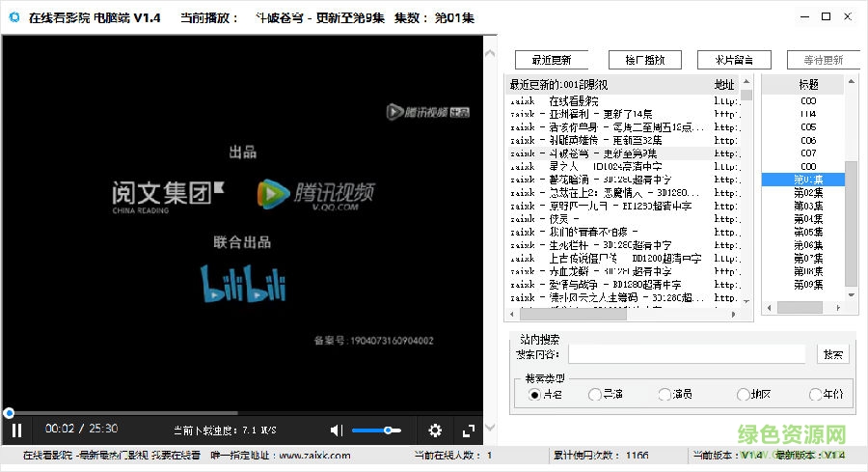
Task: Mute the player volume speaker icon
Action: [335, 430]
